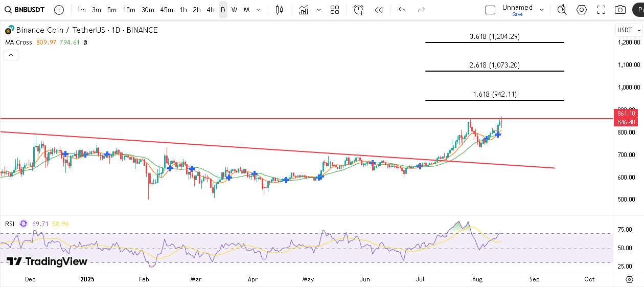Select the MA Cross indicator legend
644x287 pixels.
pyautogui.click(x=18, y=42)
